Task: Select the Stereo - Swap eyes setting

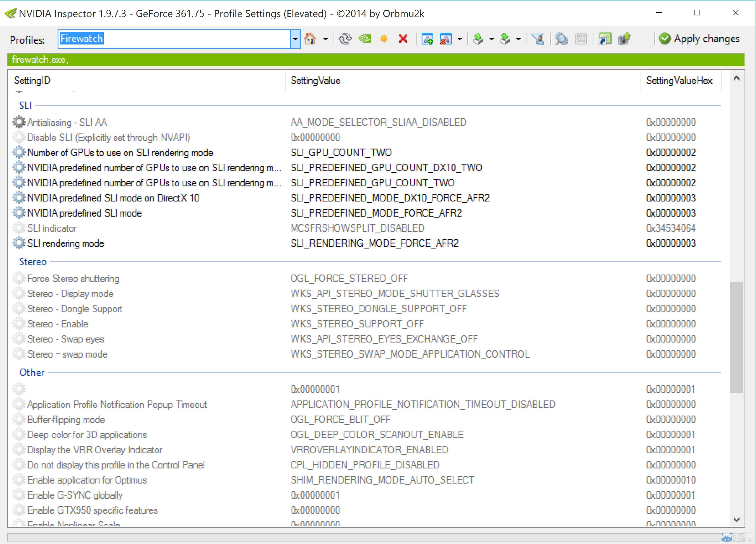Action: tap(367, 339)
